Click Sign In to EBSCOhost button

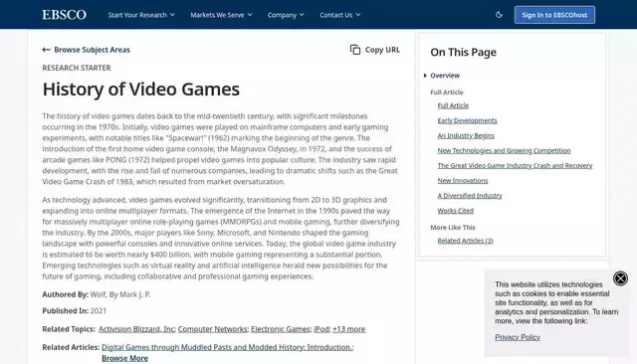554,15
